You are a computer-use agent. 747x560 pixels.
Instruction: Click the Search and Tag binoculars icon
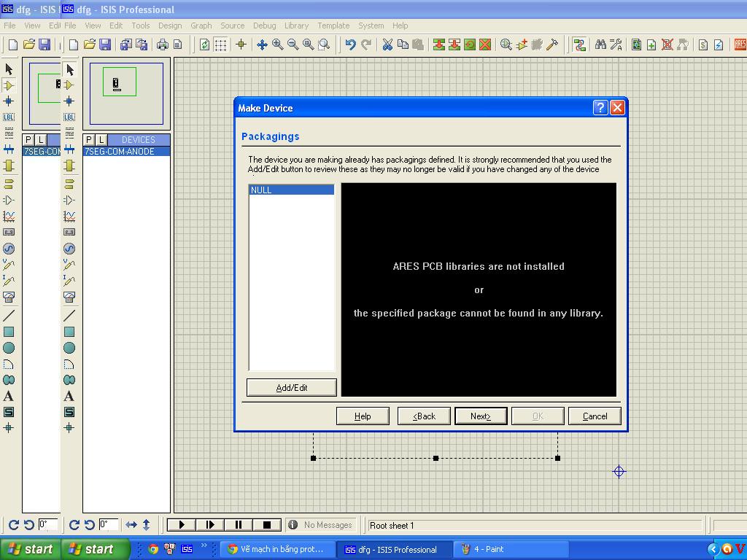tap(600, 44)
